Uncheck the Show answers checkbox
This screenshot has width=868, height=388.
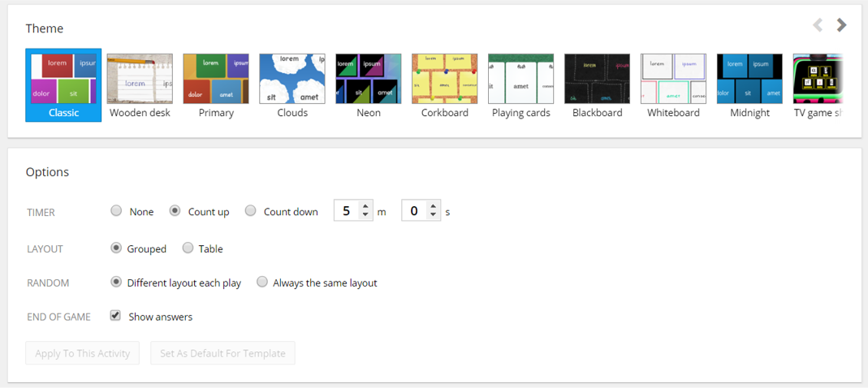tap(115, 316)
